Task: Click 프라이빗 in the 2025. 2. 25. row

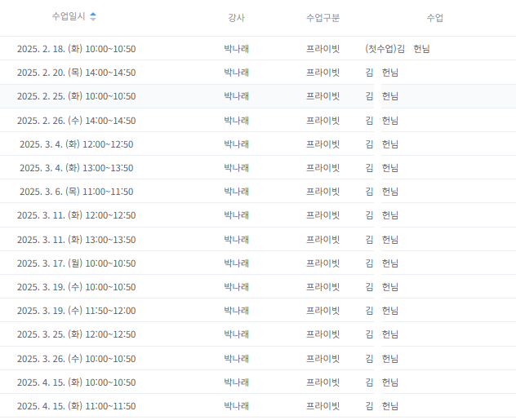Action: [x=322, y=96]
